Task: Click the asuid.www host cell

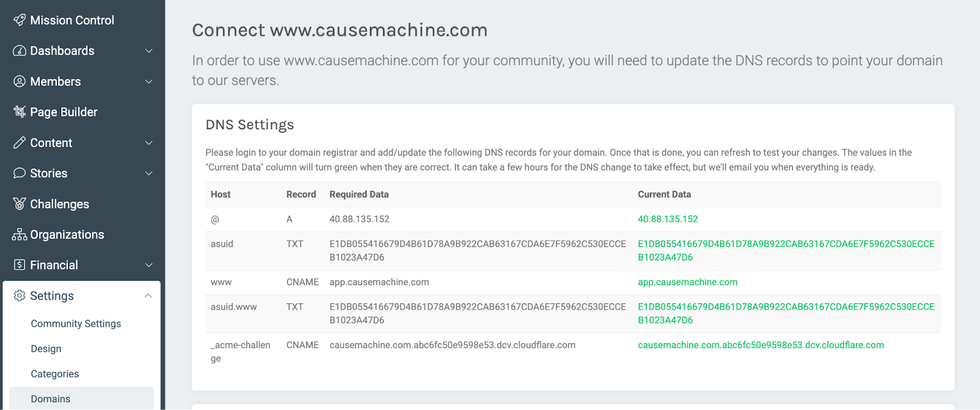Action: [x=234, y=306]
